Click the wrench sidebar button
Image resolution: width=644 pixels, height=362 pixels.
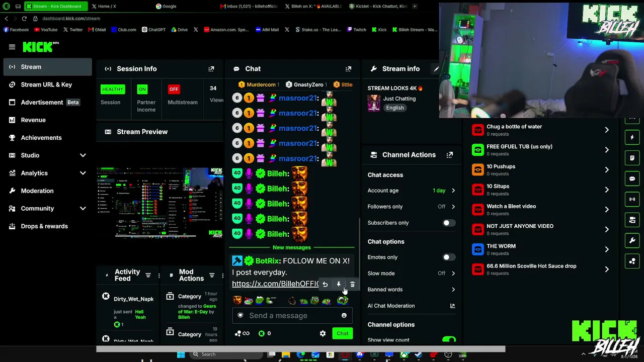(x=632, y=240)
